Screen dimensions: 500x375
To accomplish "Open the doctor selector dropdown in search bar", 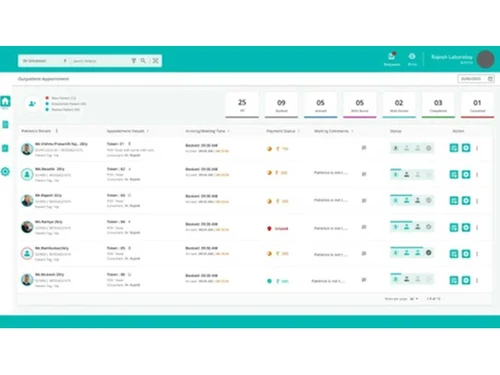I will 44,61.
